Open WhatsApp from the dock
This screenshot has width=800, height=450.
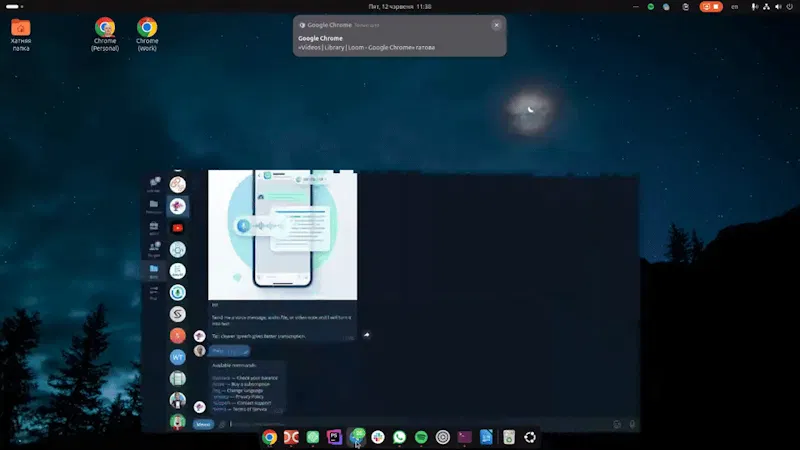(399, 437)
